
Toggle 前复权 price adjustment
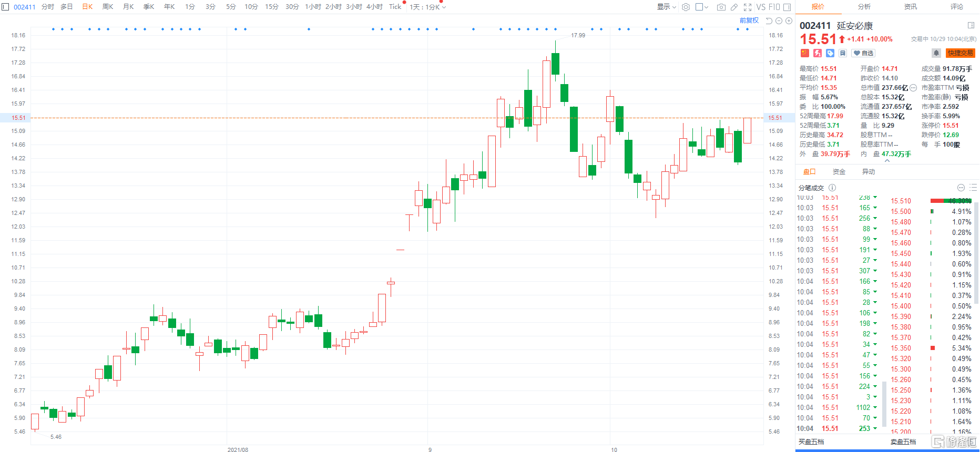749,20
